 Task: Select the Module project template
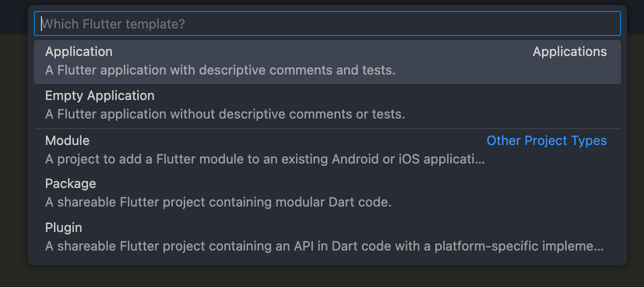tap(67, 141)
